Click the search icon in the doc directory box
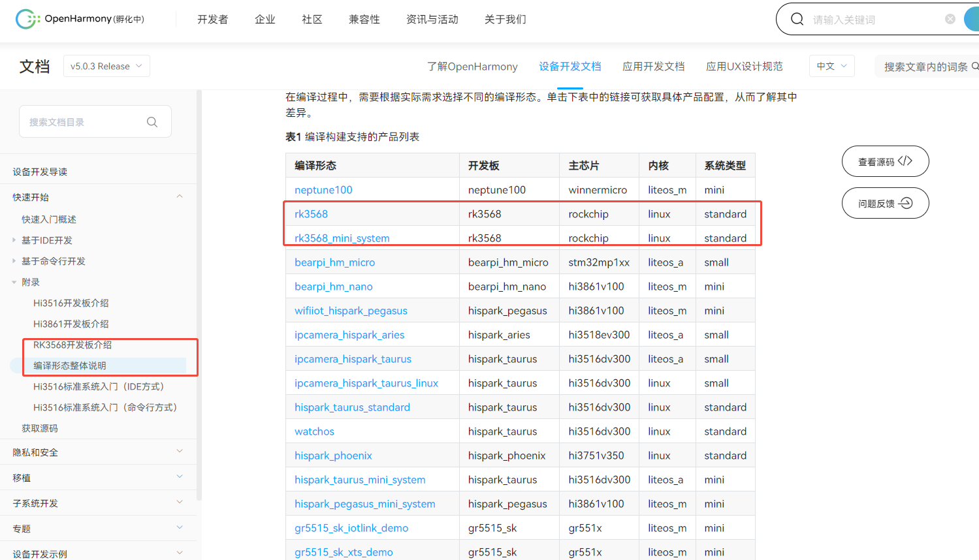Viewport: 979px width, 560px height. pos(152,122)
